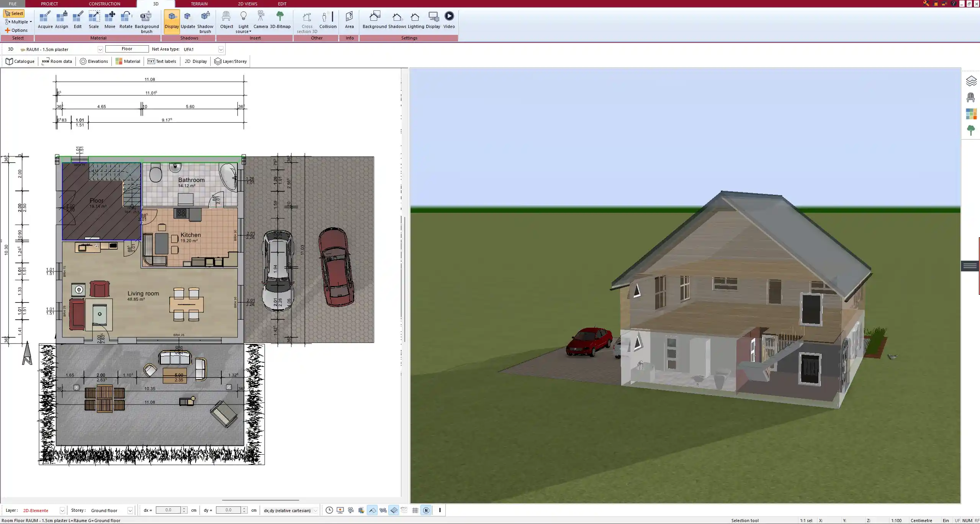Open the Room data dialog
Image resolution: width=980 pixels, height=524 pixels.
point(57,61)
